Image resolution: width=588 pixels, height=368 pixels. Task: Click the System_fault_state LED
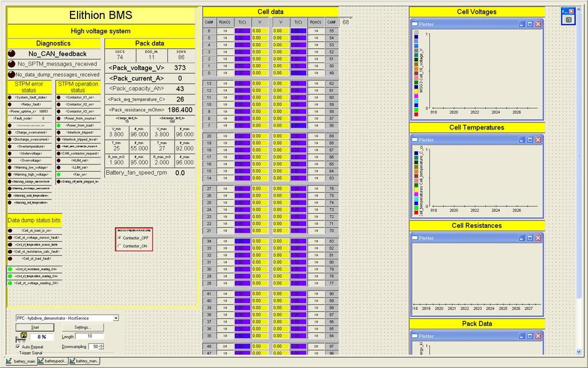click(x=9, y=97)
